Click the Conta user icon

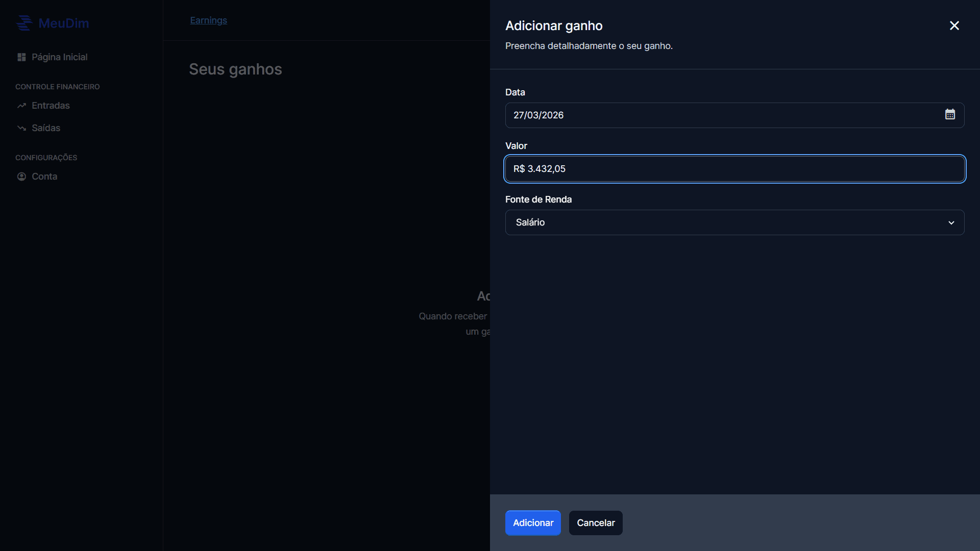(x=21, y=177)
